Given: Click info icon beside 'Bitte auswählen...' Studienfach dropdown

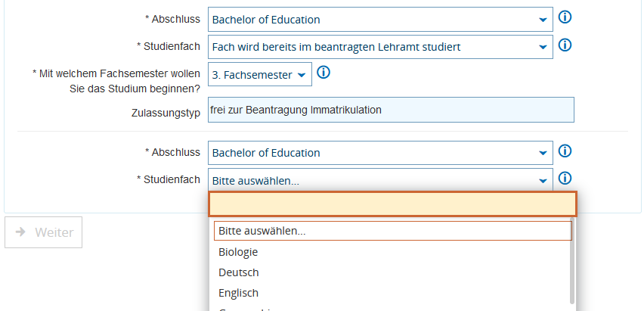Looking at the screenshot, I should pyautogui.click(x=564, y=179).
